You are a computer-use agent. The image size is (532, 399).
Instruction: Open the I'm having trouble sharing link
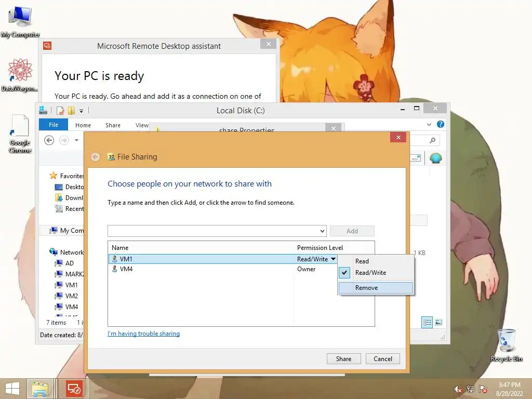143,334
